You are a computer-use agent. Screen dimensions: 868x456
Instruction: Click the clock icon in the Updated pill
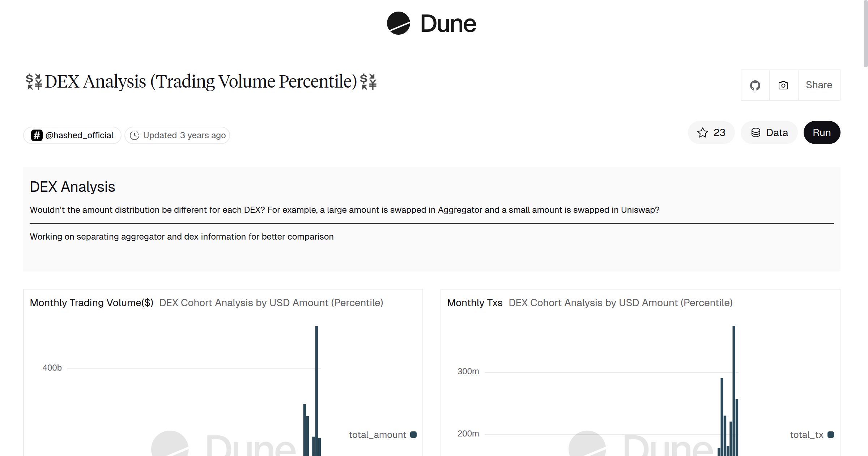coord(135,135)
